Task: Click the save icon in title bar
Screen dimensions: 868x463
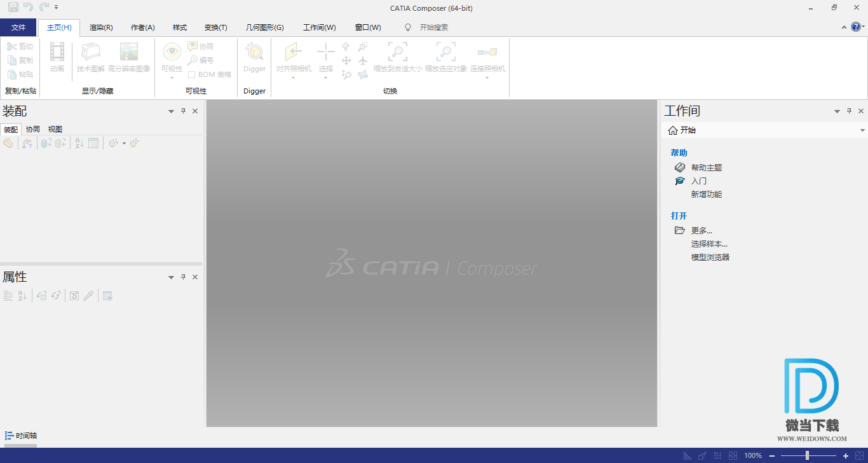Action: coord(13,7)
